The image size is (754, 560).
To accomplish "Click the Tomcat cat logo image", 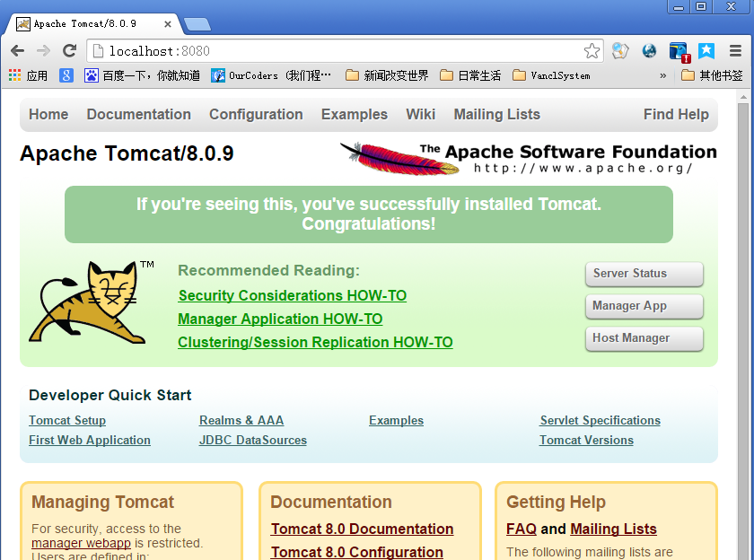I will [92, 302].
